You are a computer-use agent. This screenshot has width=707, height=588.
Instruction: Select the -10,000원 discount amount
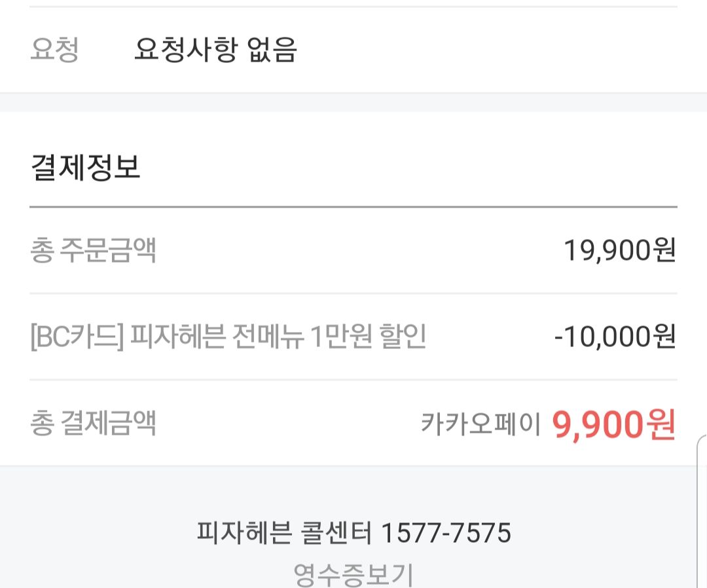[614, 337]
